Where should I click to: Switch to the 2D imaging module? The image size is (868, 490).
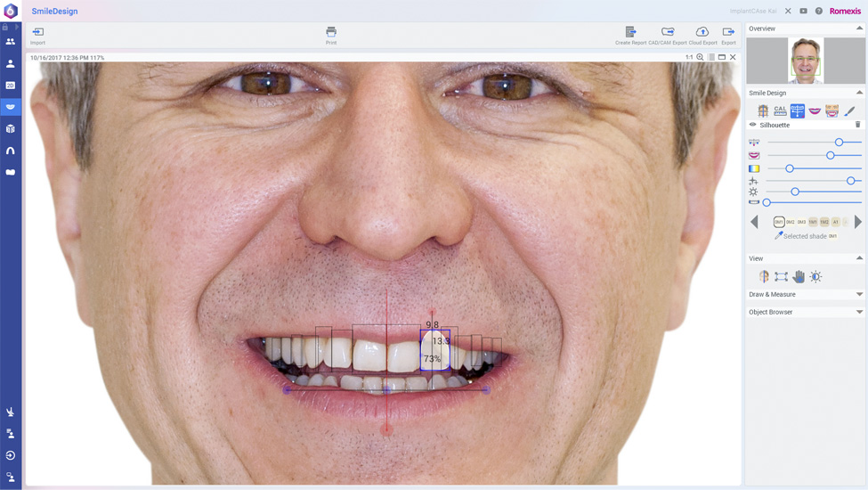[11, 86]
